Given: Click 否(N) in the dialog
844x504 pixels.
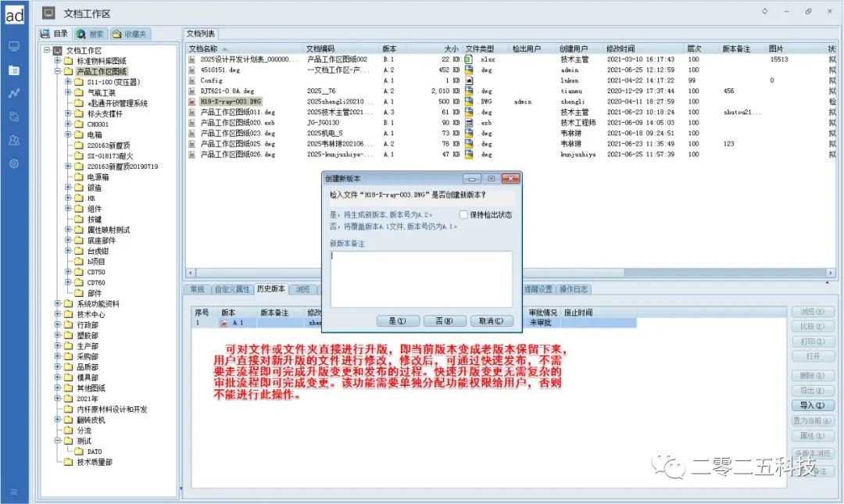Looking at the screenshot, I should tap(444, 321).
